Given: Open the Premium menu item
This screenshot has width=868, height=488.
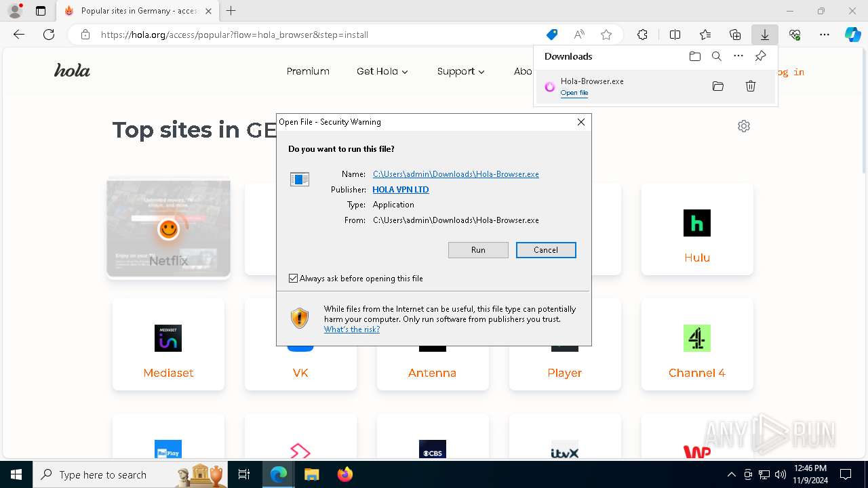Looking at the screenshot, I should click(308, 71).
